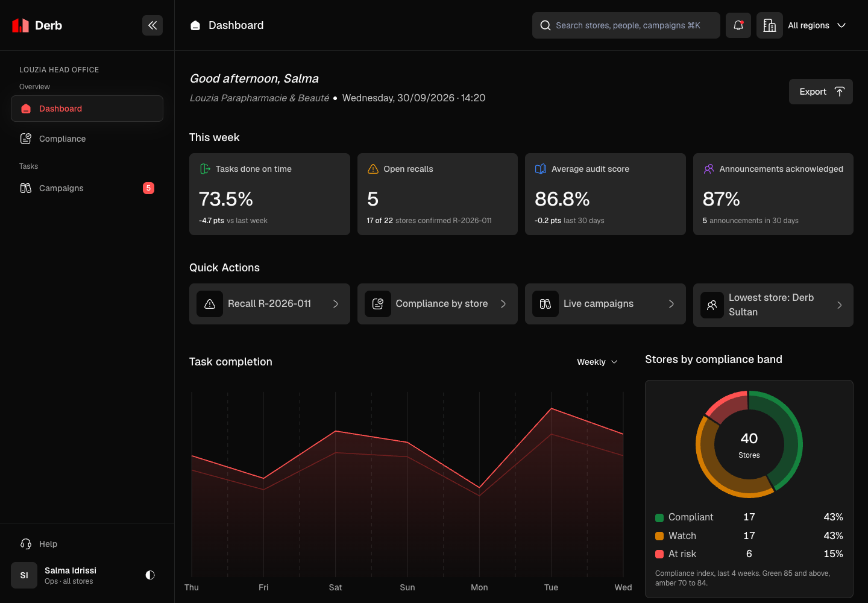
Task: Click the Average audit score icon
Action: (x=541, y=169)
